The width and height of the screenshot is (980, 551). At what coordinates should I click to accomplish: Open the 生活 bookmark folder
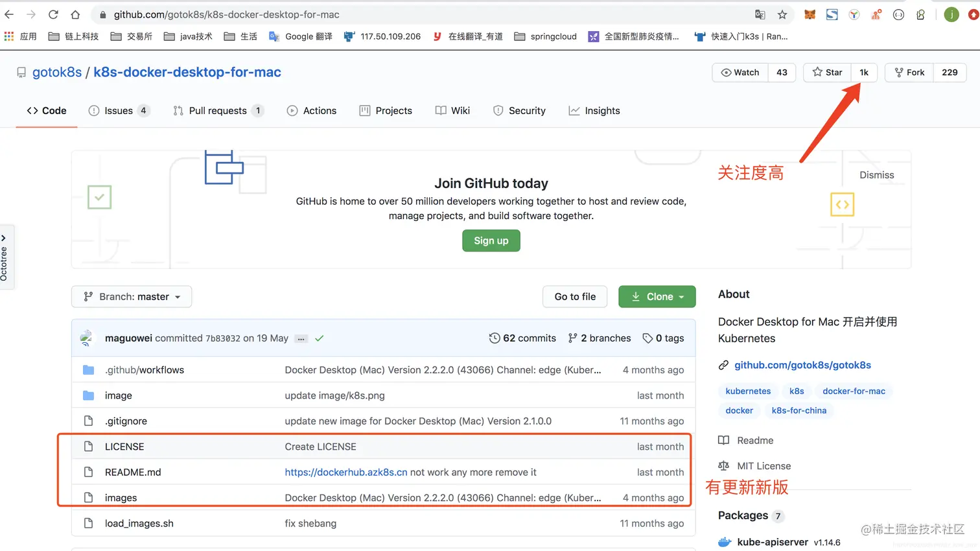coord(240,36)
